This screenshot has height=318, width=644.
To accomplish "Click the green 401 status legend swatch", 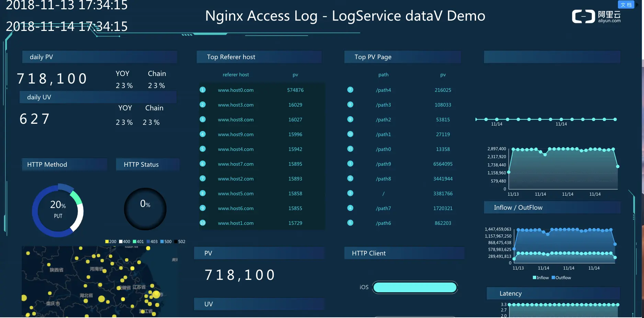I will [135, 242].
